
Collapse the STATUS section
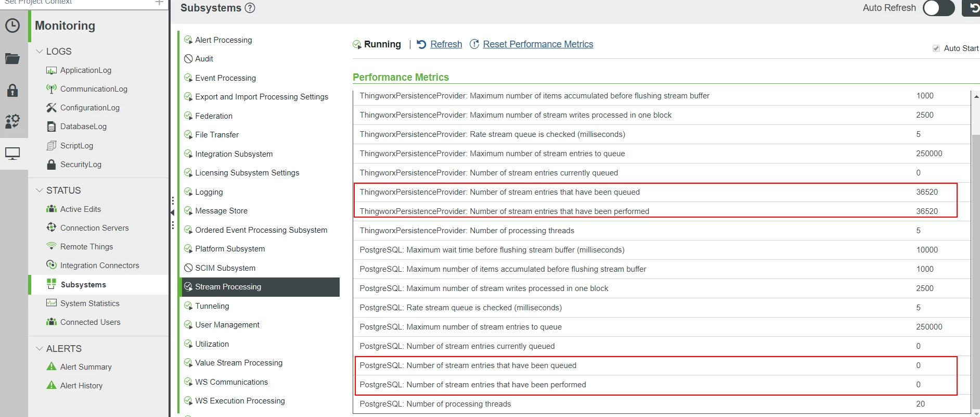(40, 191)
